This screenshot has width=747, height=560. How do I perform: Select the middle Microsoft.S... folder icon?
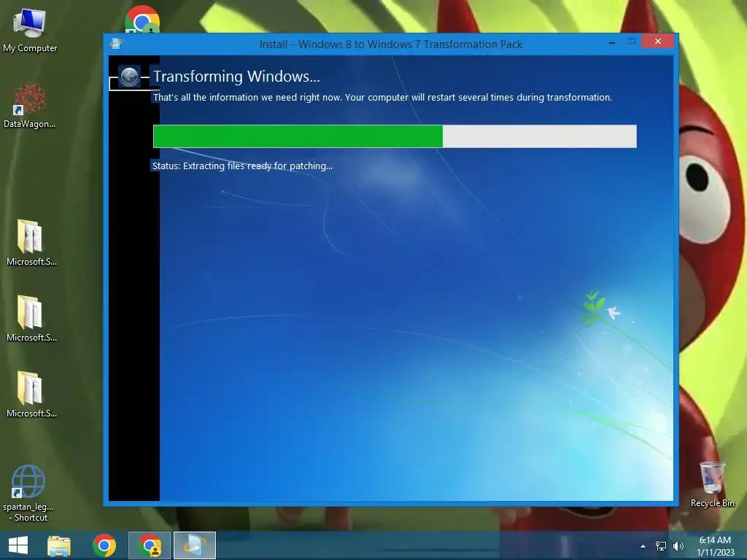(31, 318)
